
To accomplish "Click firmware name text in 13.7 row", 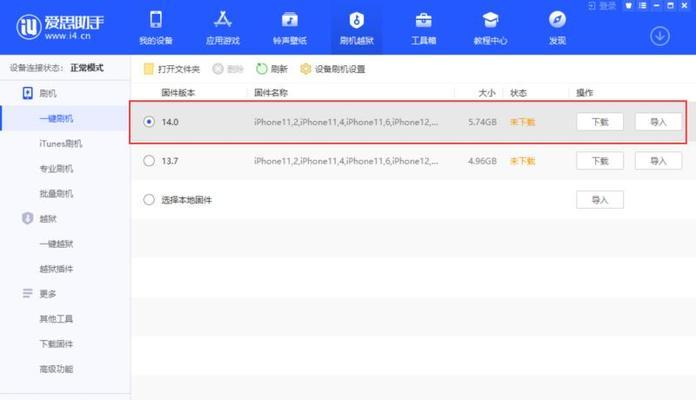I will pyautogui.click(x=346, y=161).
